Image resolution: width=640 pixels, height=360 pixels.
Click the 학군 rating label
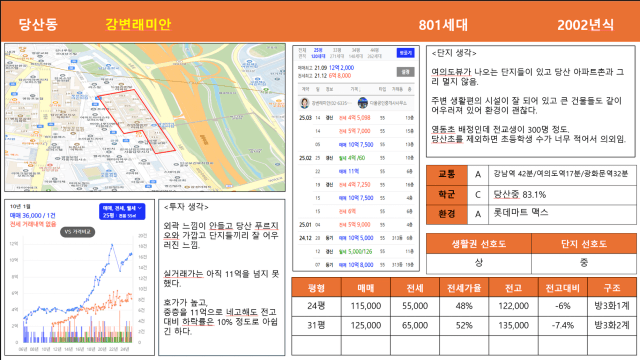tap(447, 194)
